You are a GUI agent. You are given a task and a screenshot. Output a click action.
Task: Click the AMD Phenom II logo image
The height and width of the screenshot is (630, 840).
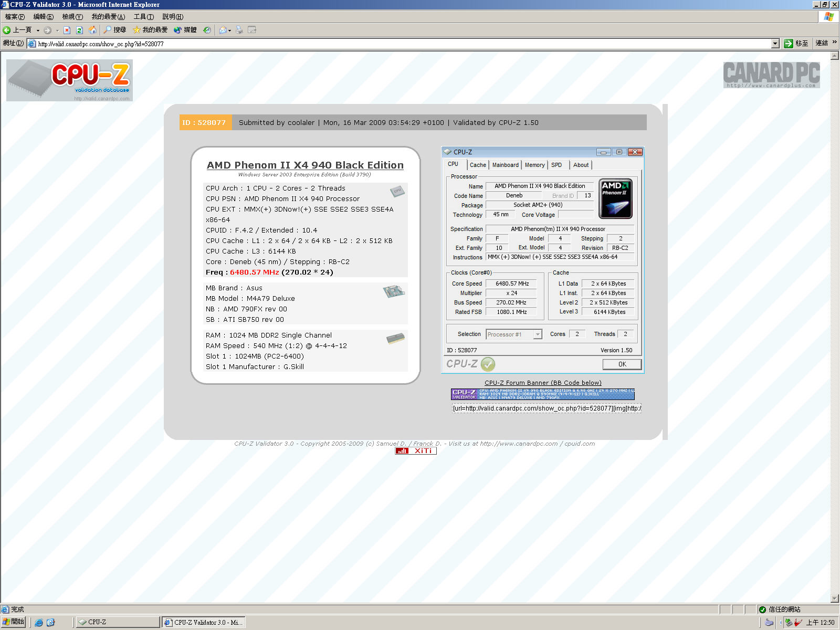pyautogui.click(x=615, y=199)
